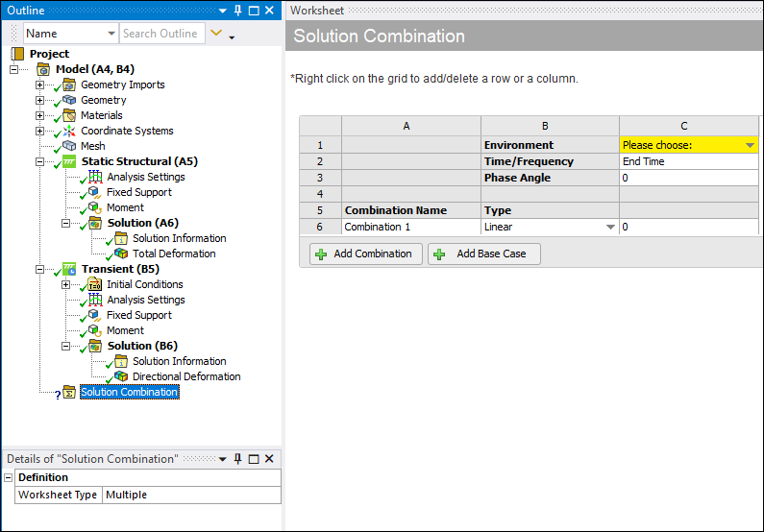Click the Add Combination button
This screenshot has width=764, height=532.
tap(365, 254)
